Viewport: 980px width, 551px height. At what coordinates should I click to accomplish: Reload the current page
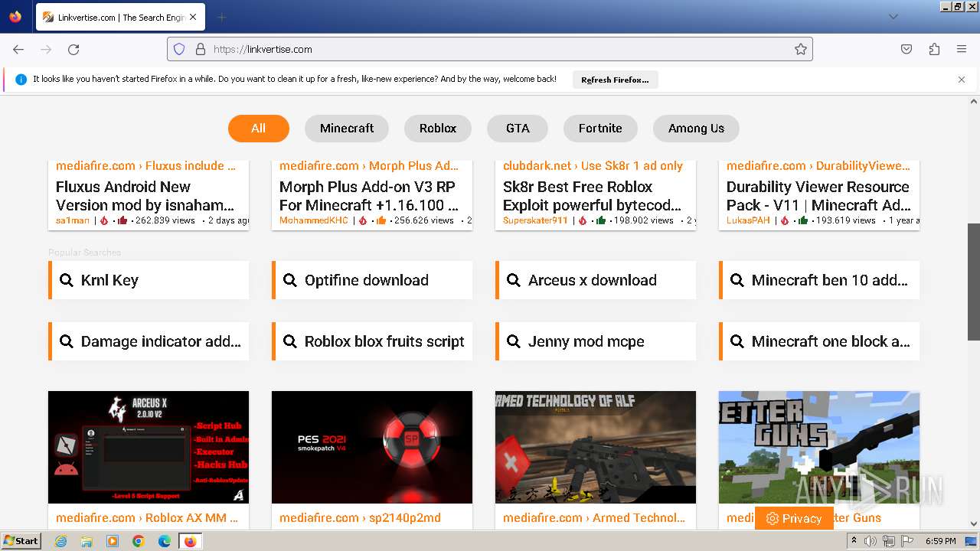(73, 49)
